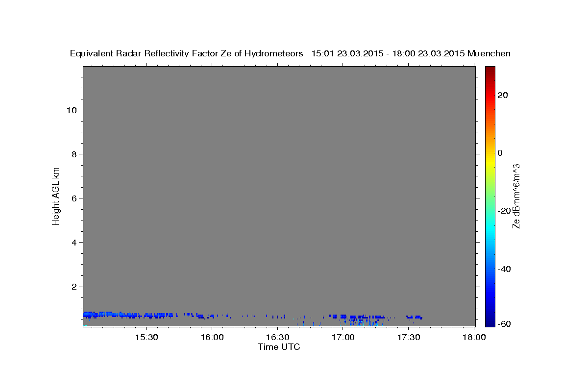The image size is (588, 392).
Task: Click the colorbar tick label '-20'
Action: click(x=504, y=211)
